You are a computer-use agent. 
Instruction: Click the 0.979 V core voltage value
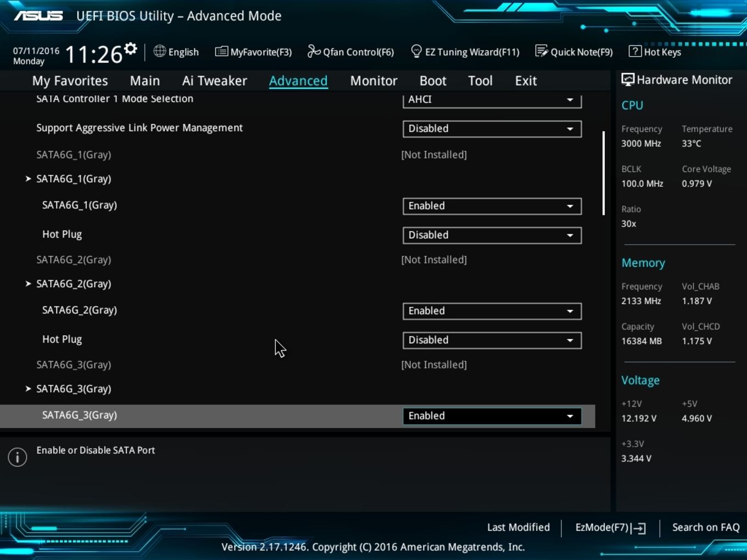(x=696, y=183)
